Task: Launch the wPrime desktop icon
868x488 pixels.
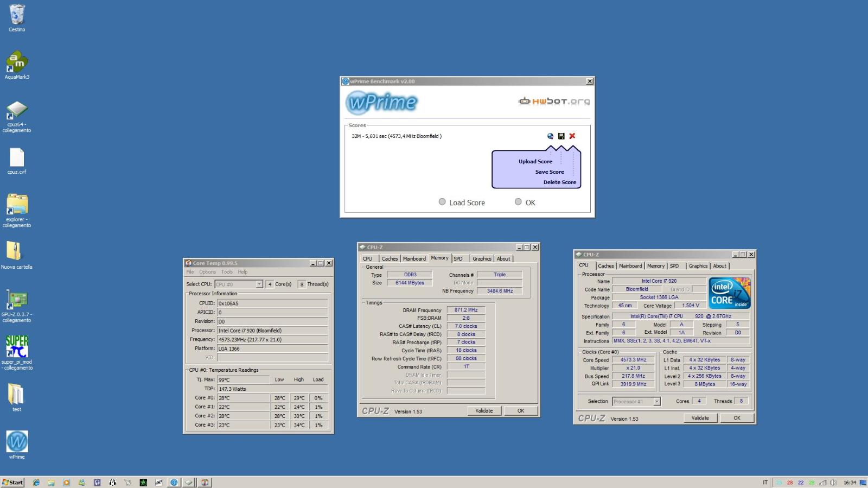Action: pos(17,445)
